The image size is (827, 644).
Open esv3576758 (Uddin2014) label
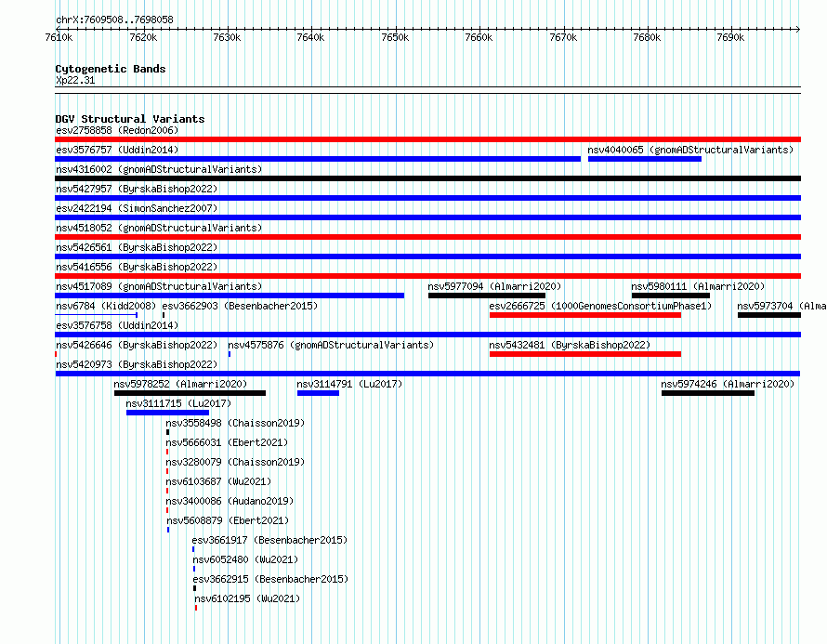[117, 325]
